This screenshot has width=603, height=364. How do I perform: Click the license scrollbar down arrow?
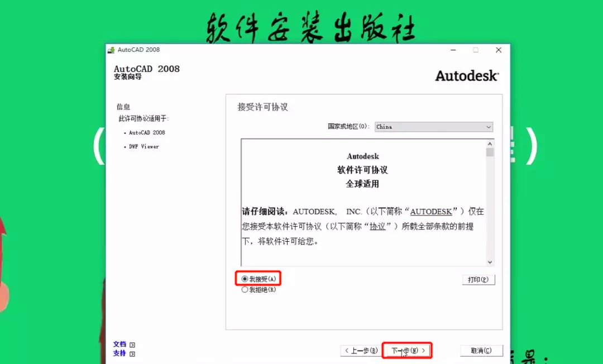pyautogui.click(x=490, y=262)
